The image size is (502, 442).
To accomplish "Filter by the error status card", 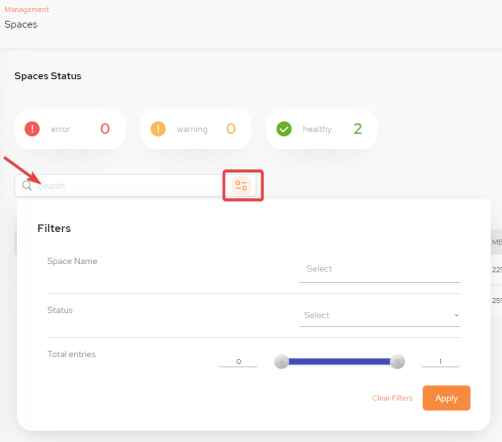I will pyautogui.click(x=70, y=129).
